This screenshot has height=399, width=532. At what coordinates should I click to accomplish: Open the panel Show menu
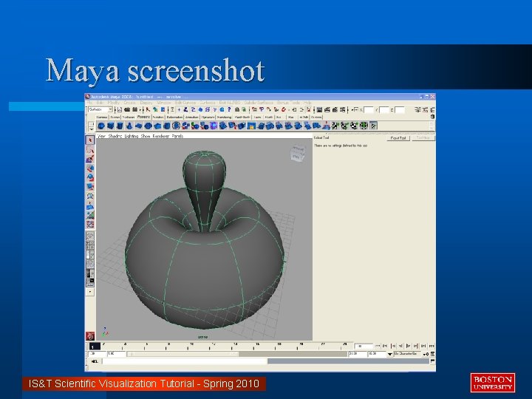[x=146, y=136]
